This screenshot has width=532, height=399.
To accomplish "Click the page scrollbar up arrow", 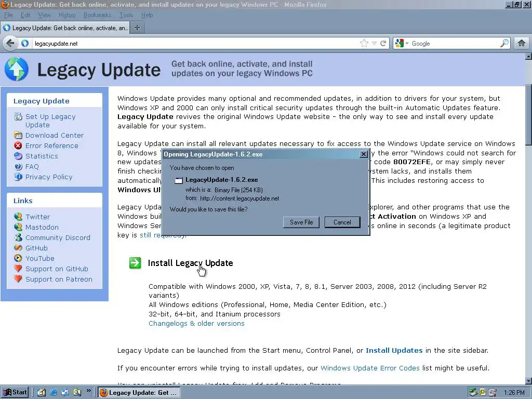I will [x=528, y=56].
